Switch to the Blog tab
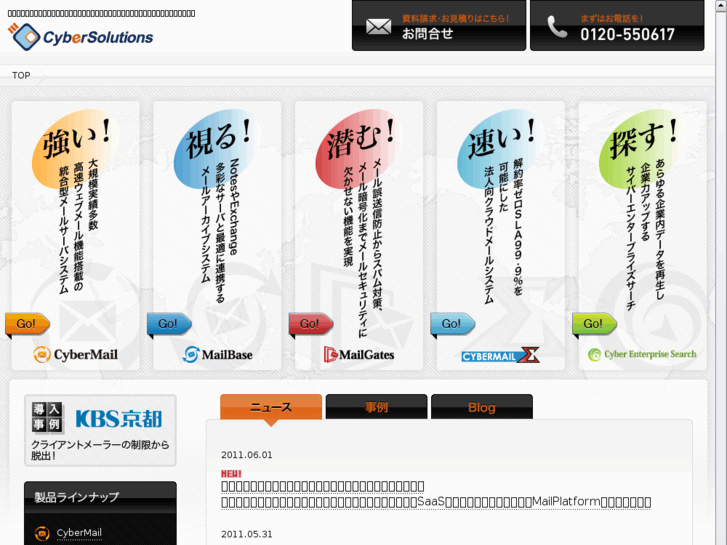 pos(482,407)
